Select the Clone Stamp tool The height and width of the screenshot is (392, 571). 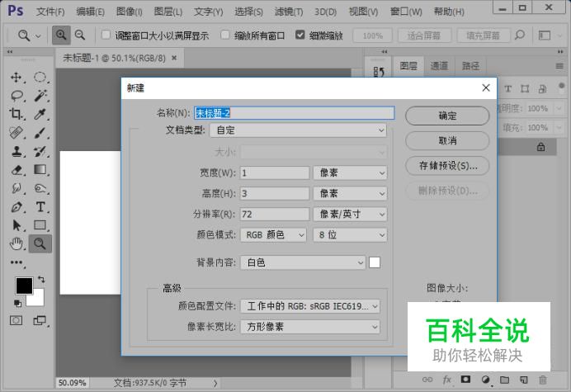(16, 151)
